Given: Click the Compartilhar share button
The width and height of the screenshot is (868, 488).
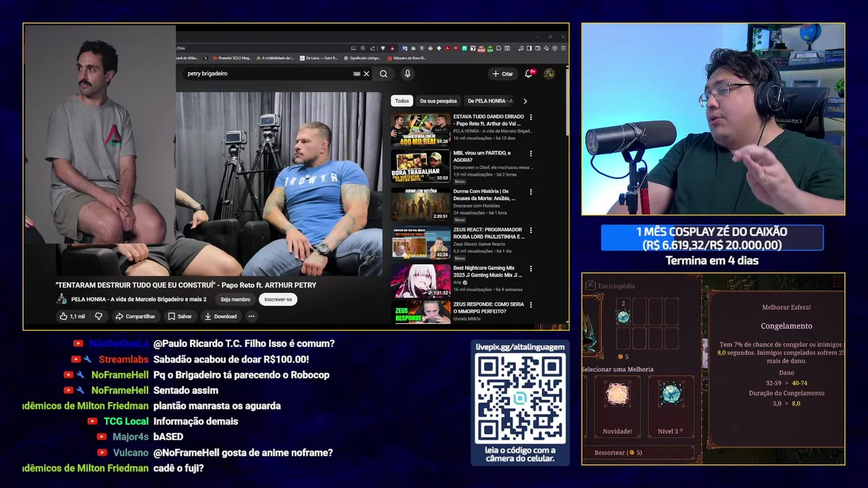Looking at the screenshot, I should coord(135,316).
